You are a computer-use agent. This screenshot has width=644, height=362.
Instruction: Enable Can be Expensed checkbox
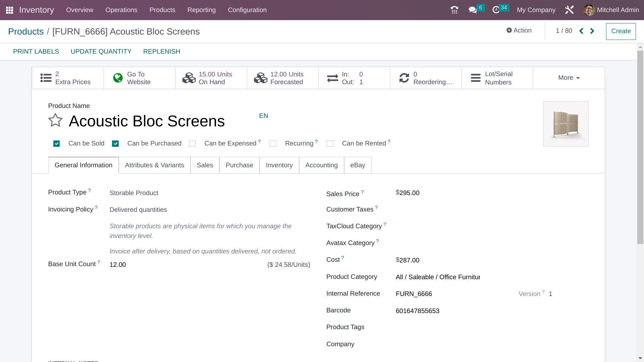click(x=192, y=144)
